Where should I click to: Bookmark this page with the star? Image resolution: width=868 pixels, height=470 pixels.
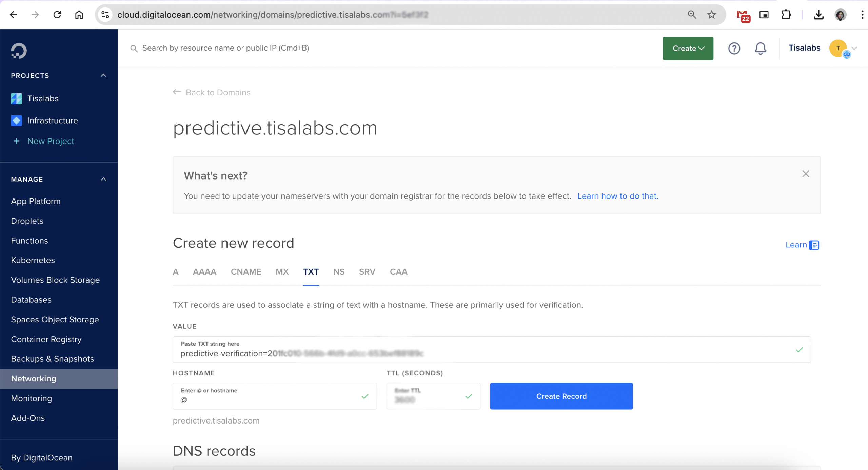(712, 15)
